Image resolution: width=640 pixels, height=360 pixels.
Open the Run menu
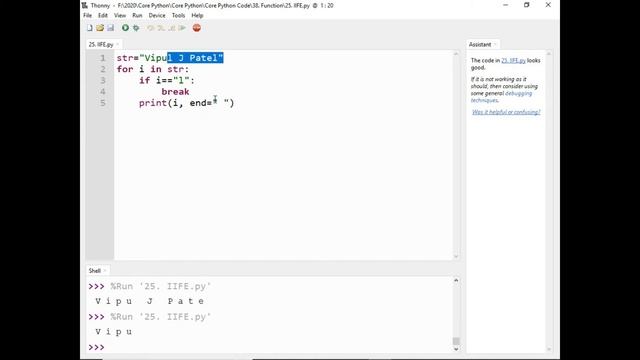point(137,15)
